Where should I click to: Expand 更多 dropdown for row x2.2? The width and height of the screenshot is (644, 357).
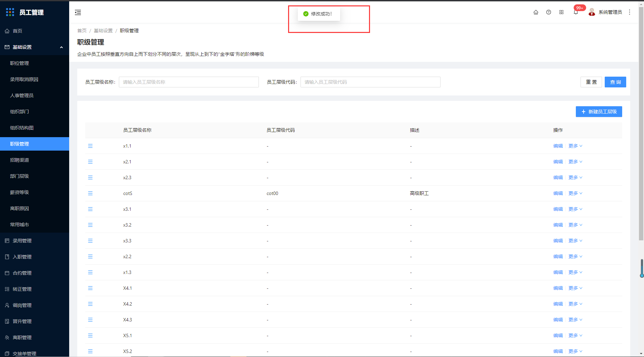pos(575,256)
